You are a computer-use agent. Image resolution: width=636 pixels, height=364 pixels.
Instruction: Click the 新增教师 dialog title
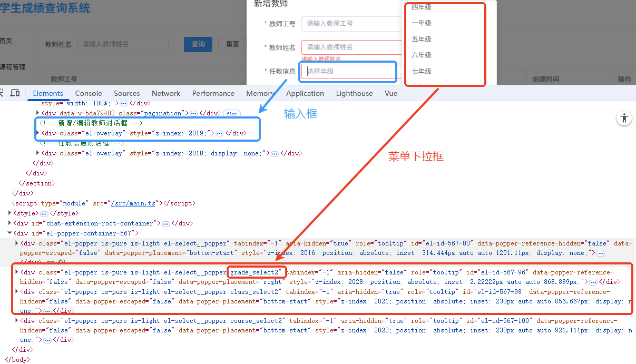point(271,4)
